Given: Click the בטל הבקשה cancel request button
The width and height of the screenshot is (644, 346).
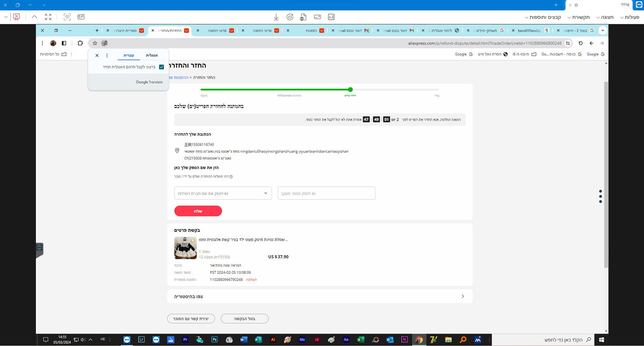Looking at the screenshot, I should (x=245, y=319).
